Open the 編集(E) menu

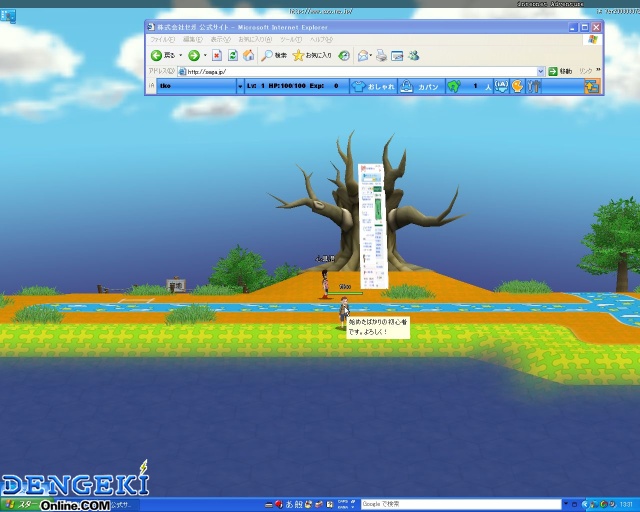(193, 40)
